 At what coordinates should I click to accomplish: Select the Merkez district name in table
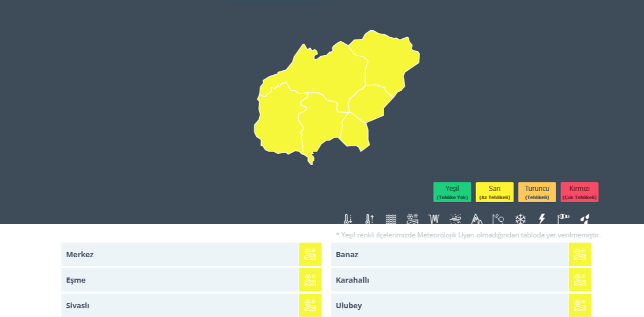point(80,254)
